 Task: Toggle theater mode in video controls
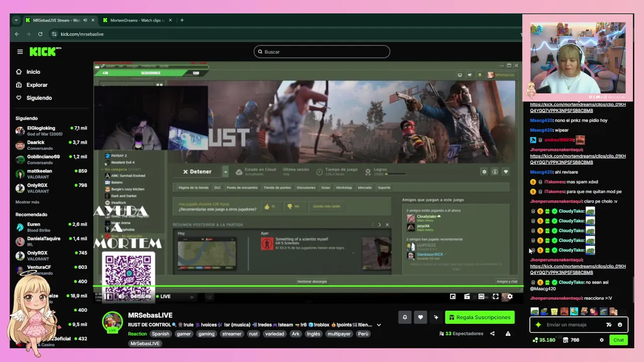click(481, 297)
